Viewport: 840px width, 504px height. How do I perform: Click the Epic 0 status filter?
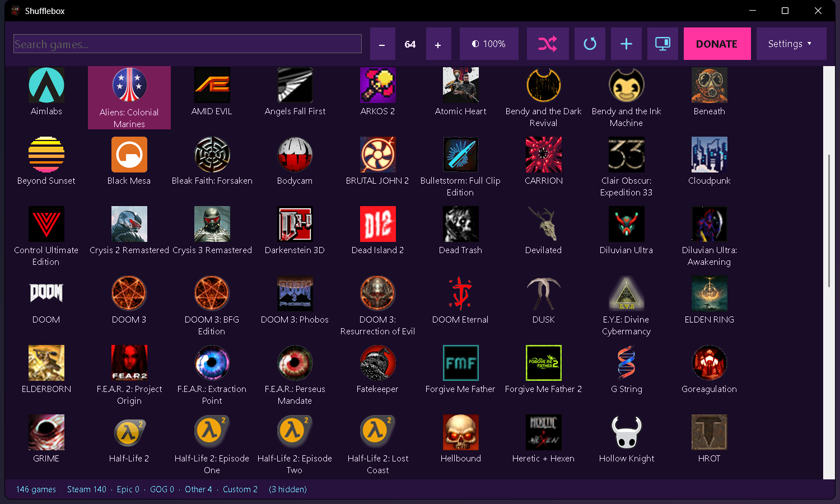coord(128,489)
